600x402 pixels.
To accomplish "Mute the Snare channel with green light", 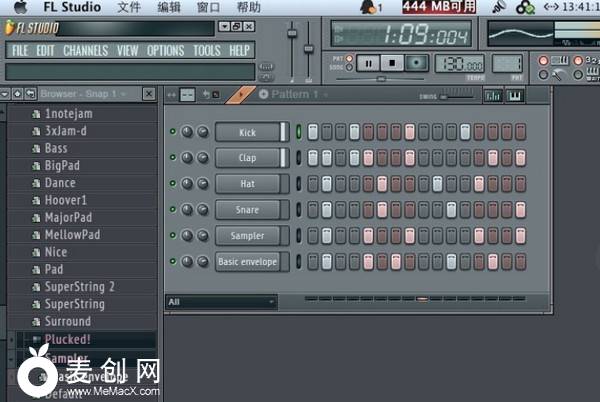I will (x=173, y=209).
